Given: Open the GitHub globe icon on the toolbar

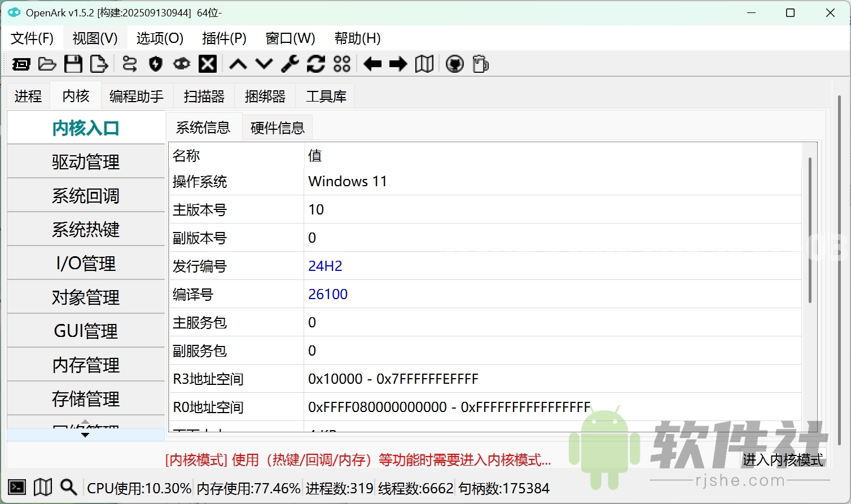Looking at the screenshot, I should 454,64.
